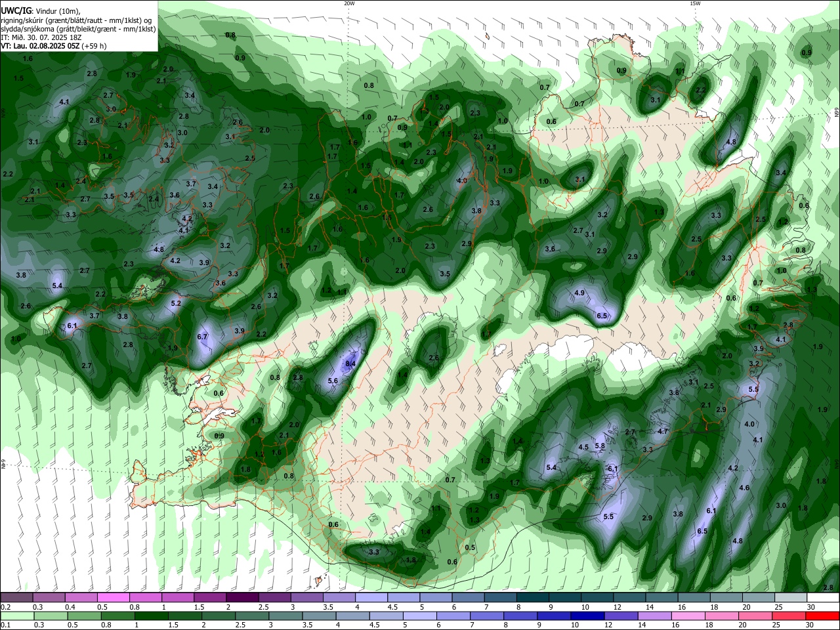Click the 8.4 precipitation value on map

coord(350,364)
